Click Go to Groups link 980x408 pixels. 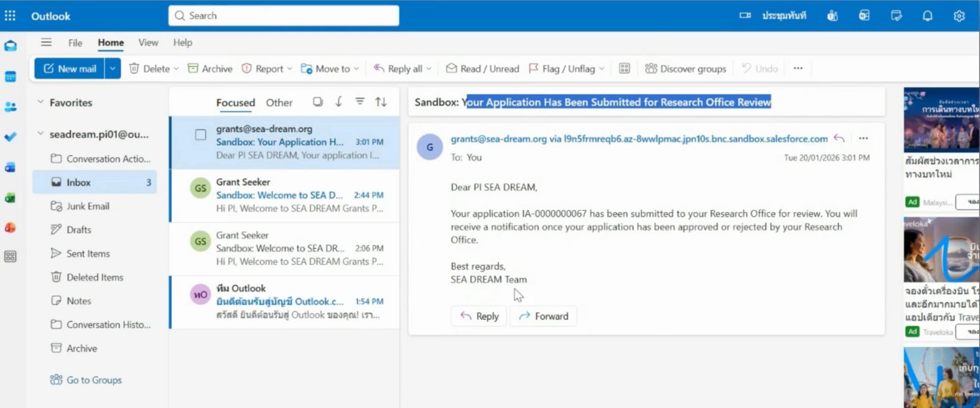(86, 380)
